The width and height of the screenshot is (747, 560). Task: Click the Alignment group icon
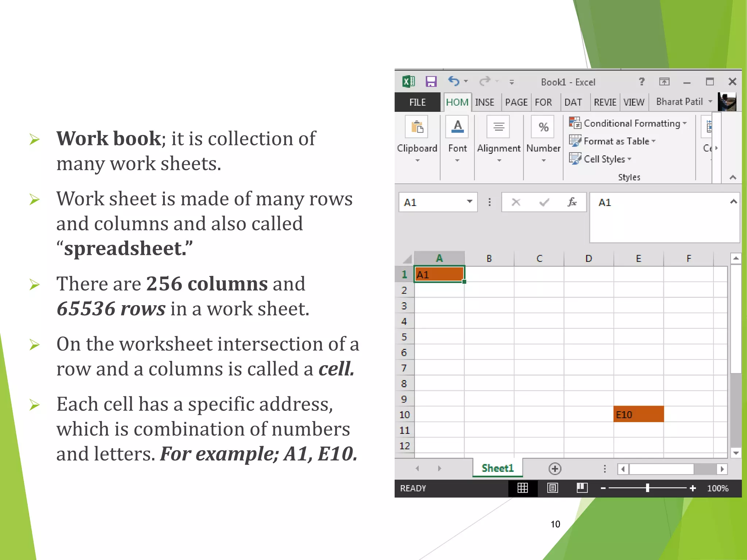(498, 127)
